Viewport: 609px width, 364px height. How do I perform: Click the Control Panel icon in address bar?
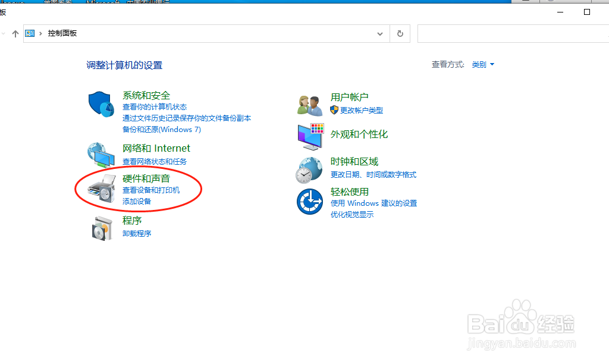(x=30, y=33)
